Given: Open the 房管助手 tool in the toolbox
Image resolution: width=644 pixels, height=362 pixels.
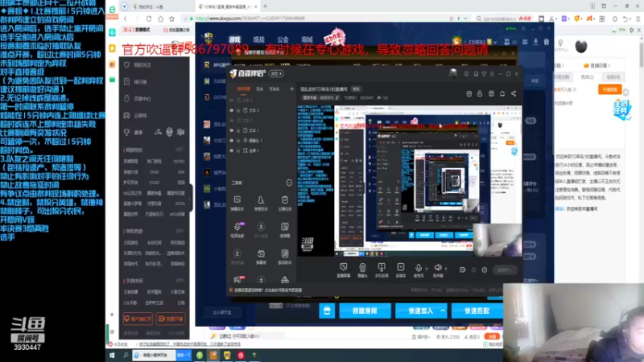Looking at the screenshot, I should click(261, 204).
